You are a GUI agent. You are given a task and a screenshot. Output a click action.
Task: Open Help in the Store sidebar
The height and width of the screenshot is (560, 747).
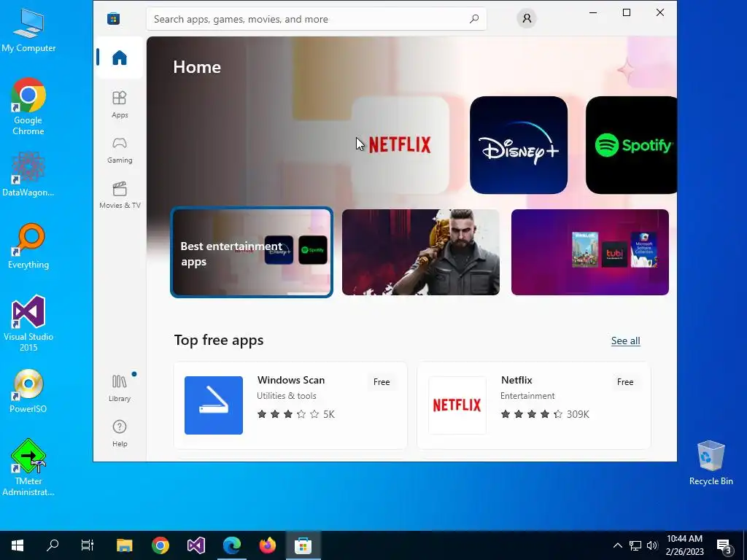pos(120,433)
